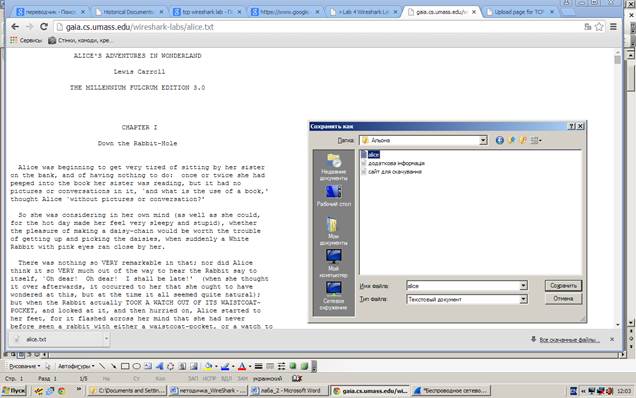
Task: Click the spelling status icon in Word
Action: pyautogui.click(x=297, y=379)
